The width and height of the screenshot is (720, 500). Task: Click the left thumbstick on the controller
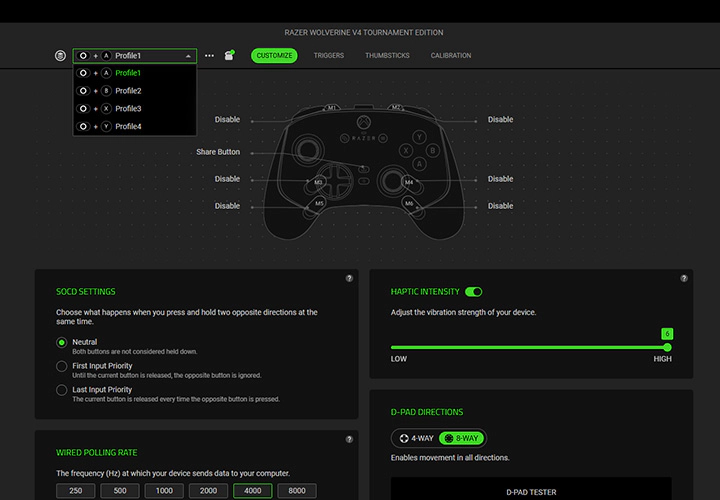(307, 149)
